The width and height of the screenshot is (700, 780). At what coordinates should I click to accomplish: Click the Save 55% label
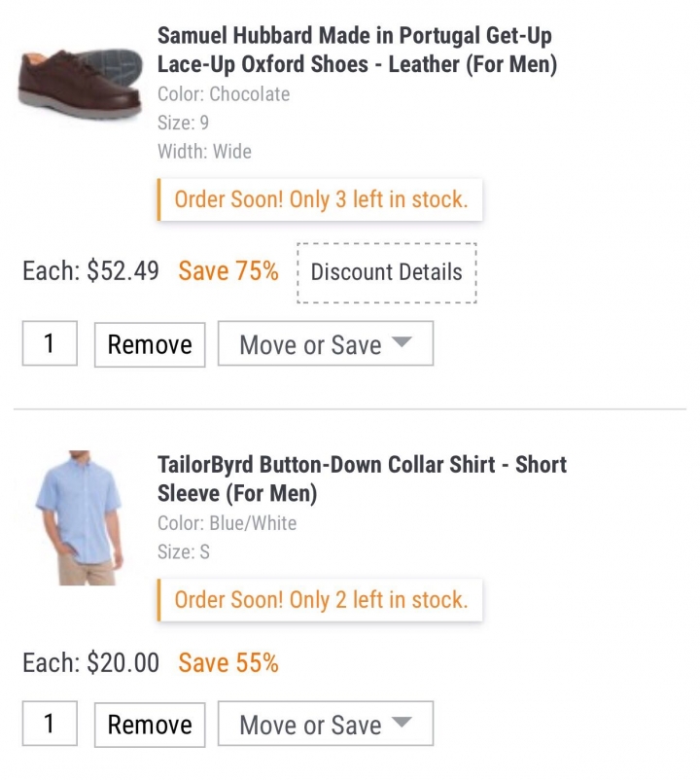coord(228,663)
